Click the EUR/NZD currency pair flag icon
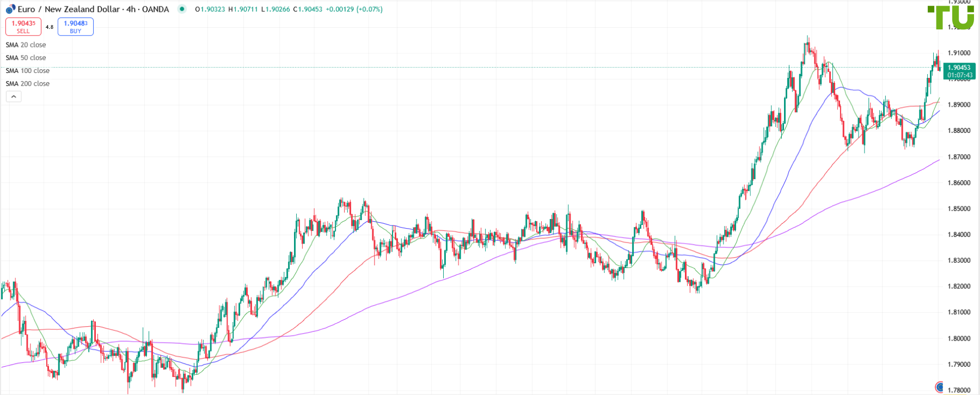 10,9
